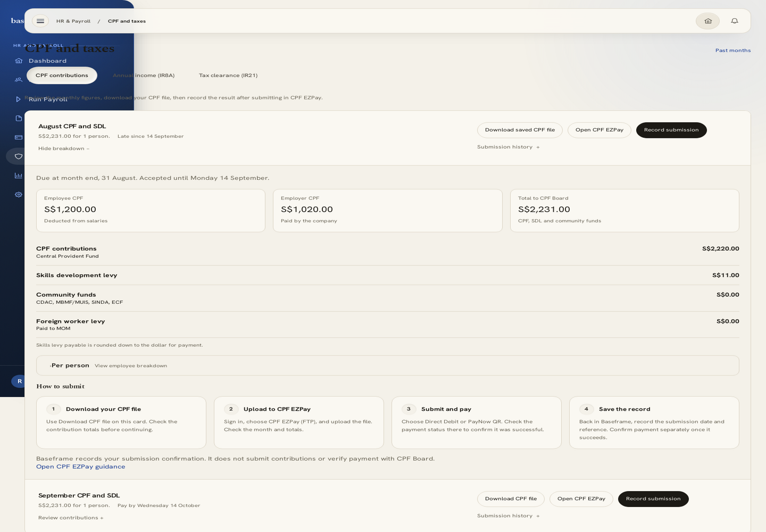Open the people icon in the sidebar
The height and width of the screenshot is (532, 766).
(19, 80)
